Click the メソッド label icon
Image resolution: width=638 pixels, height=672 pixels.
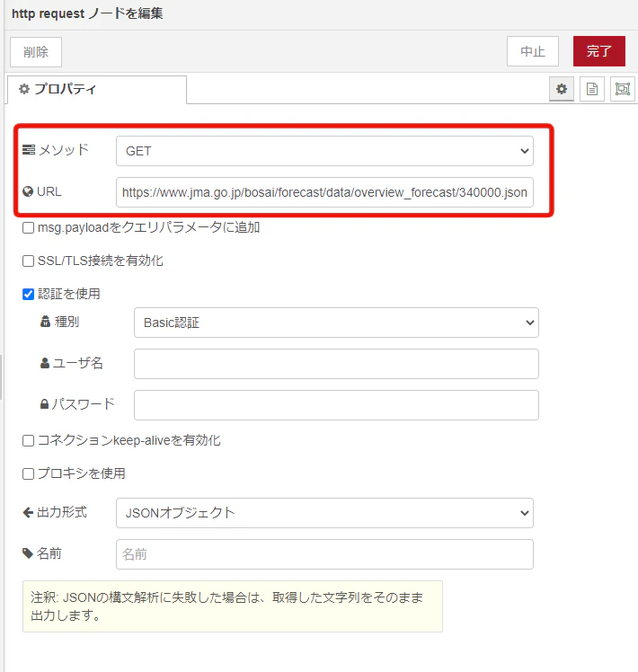point(29,149)
